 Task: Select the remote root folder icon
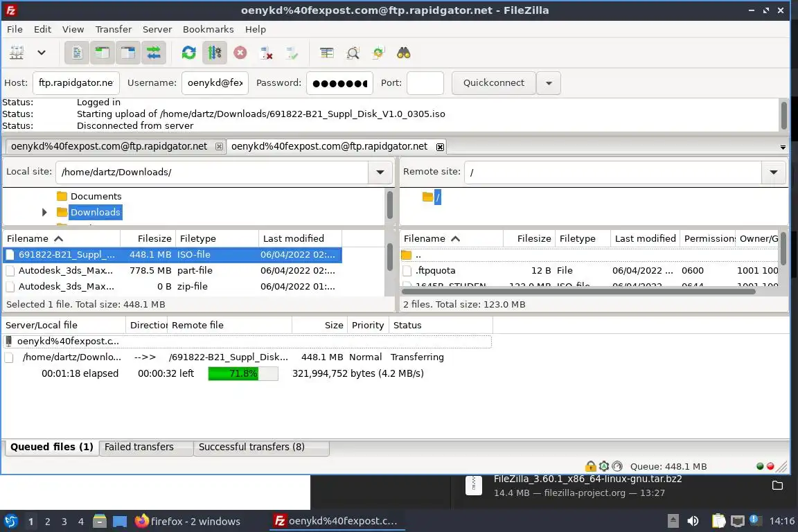click(x=427, y=197)
